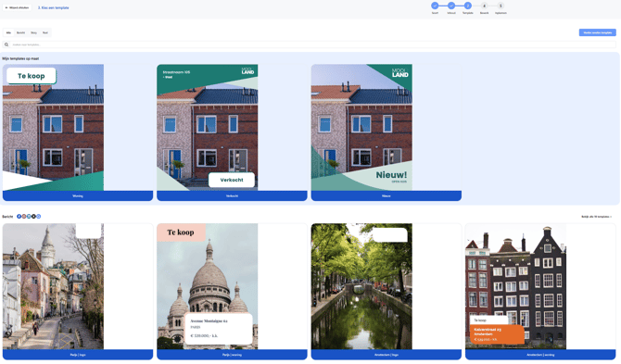Focus the template search field
621x364 pixels.
tap(313, 44)
